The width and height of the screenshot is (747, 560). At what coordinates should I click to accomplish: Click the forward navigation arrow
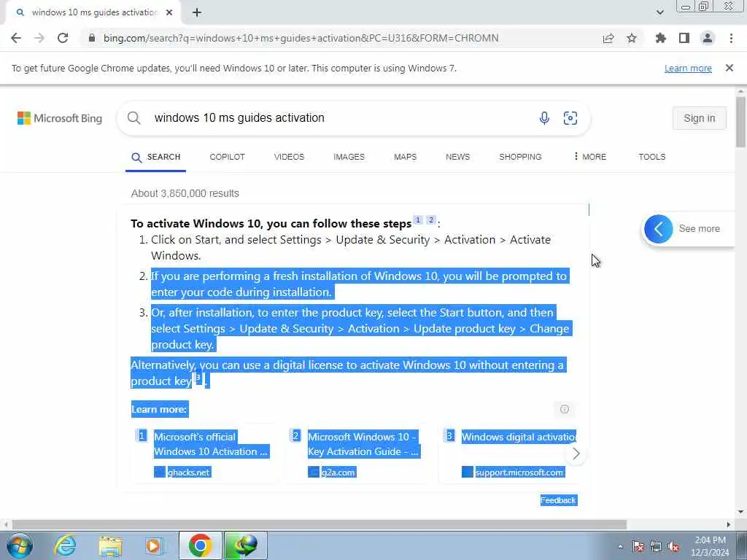point(39,38)
